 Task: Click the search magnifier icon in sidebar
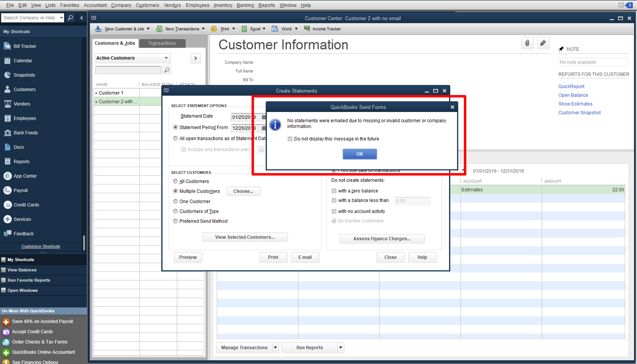70,18
